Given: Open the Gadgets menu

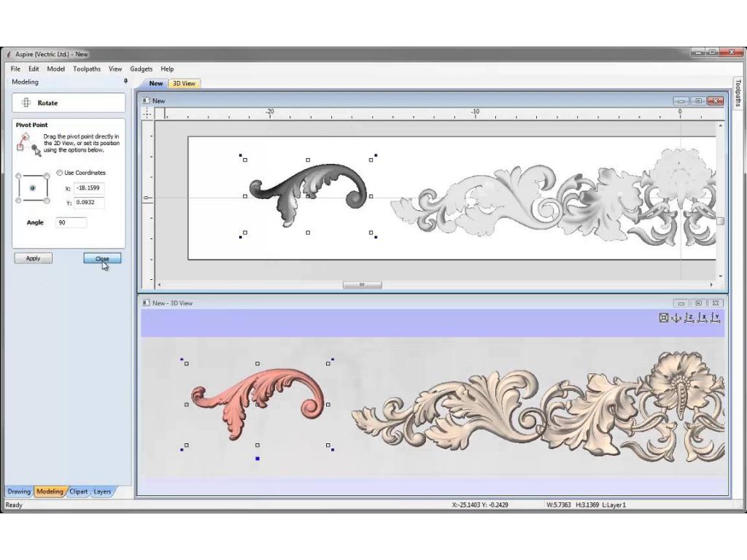Looking at the screenshot, I should pos(142,69).
